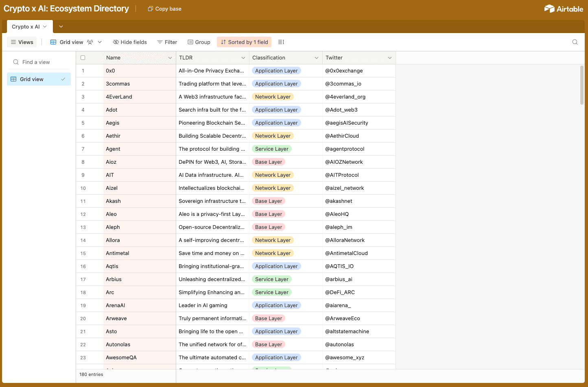Open the Filter tool
This screenshot has height=387, width=588.
point(167,42)
